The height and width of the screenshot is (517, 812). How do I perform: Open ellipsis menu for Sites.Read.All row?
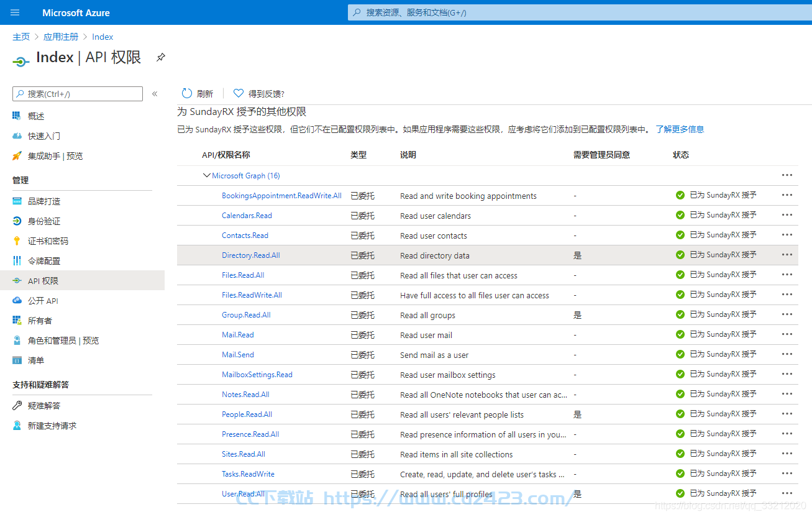pos(787,454)
